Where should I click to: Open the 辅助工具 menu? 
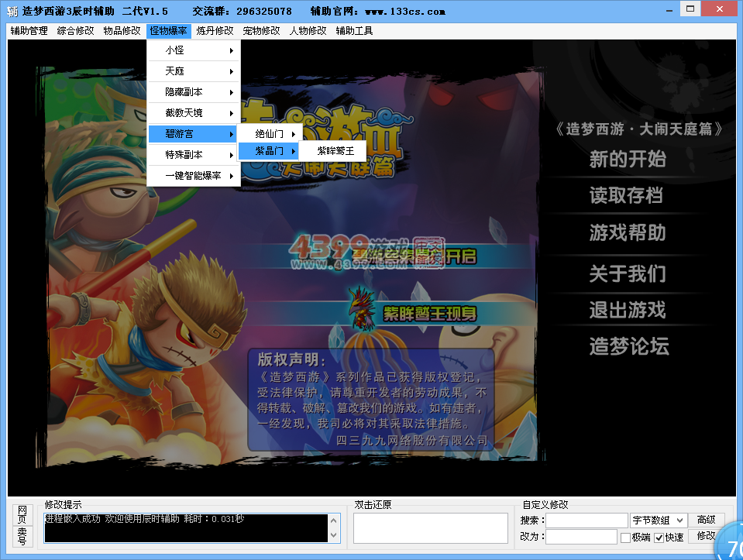354,31
